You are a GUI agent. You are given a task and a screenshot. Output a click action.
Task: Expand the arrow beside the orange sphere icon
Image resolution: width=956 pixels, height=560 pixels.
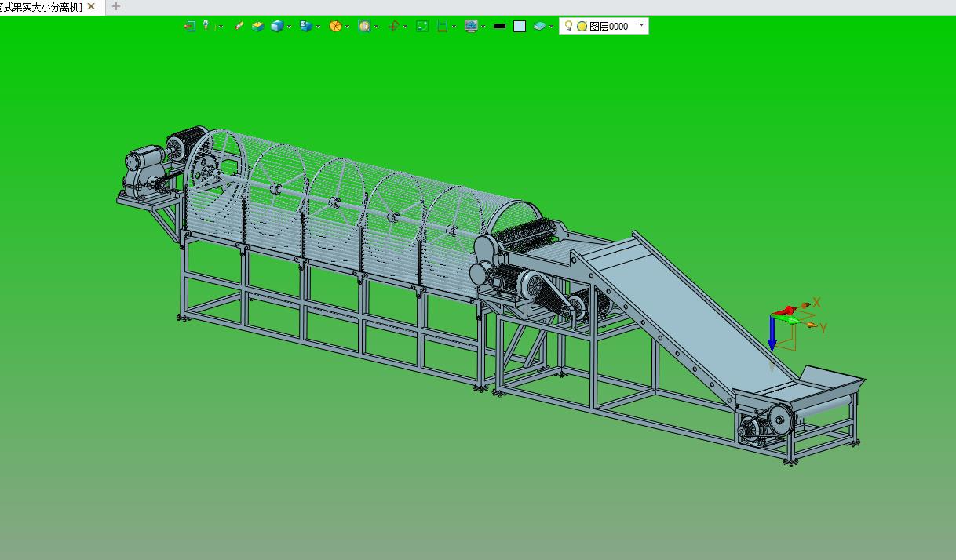pyautogui.click(x=347, y=27)
